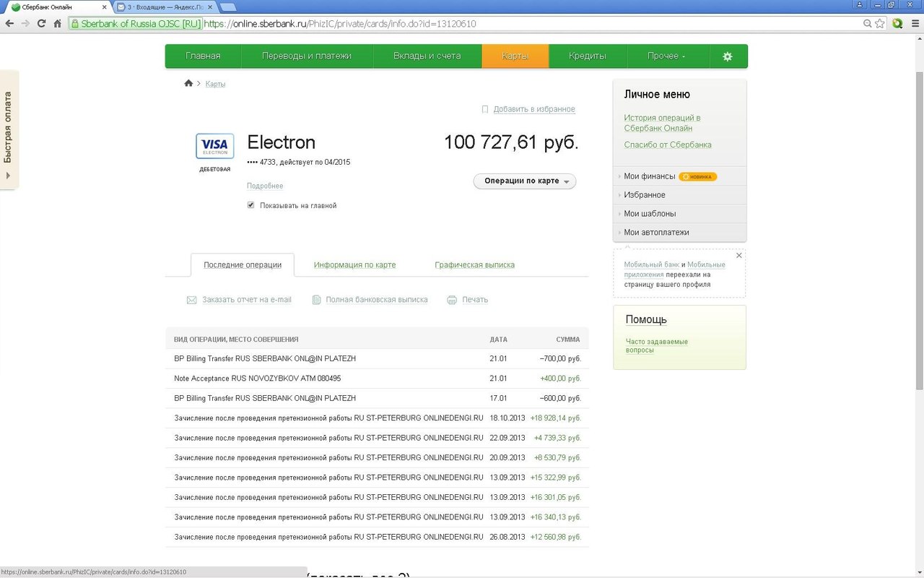Switch to Информация по карте tab
Screen dimensions: 924x578
point(354,265)
